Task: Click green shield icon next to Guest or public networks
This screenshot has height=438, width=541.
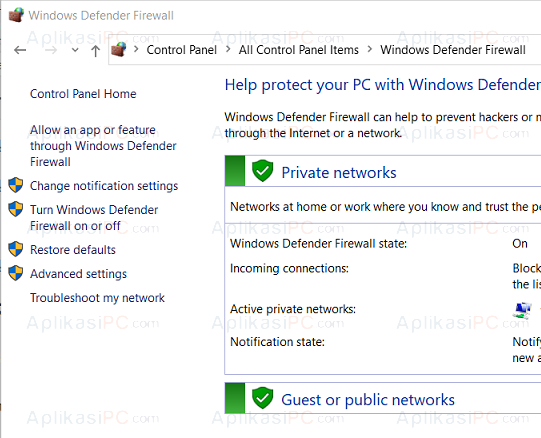Action: [263, 398]
